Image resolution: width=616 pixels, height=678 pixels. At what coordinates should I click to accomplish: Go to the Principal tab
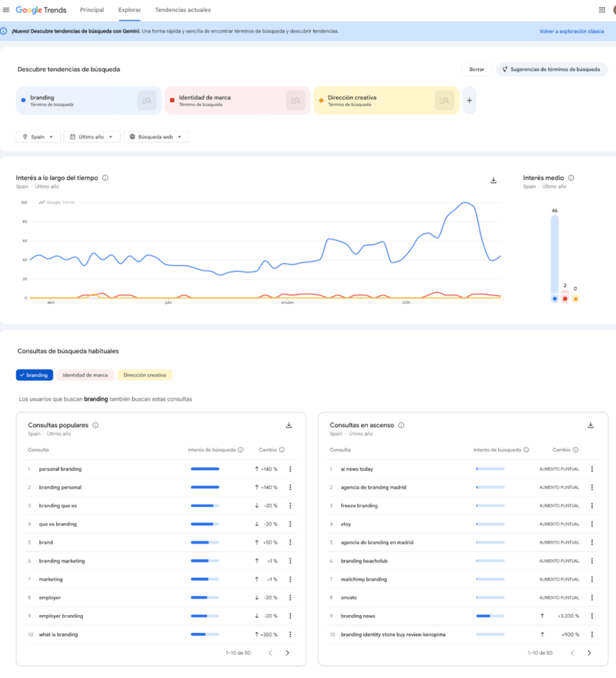[92, 10]
